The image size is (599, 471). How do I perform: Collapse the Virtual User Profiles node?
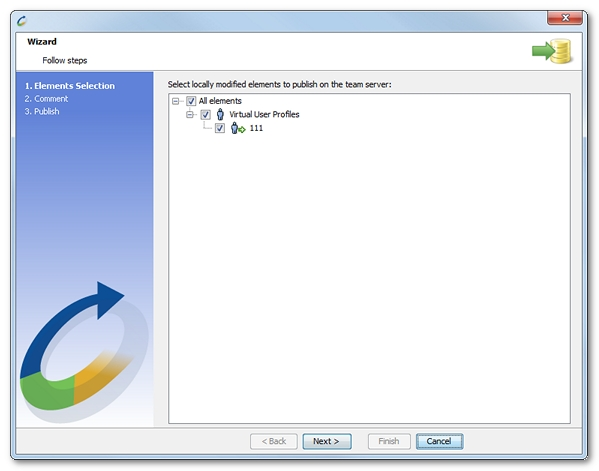(189, 115)
